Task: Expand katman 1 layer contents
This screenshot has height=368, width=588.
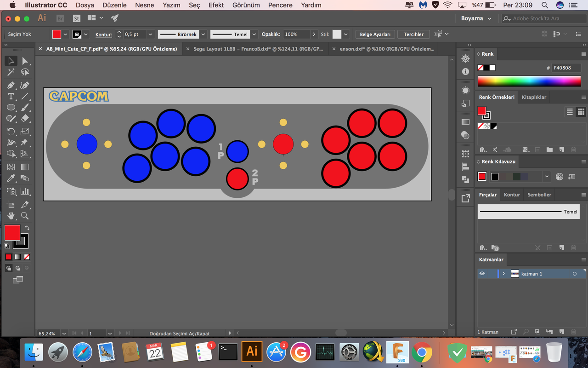Action: [503, 274]
